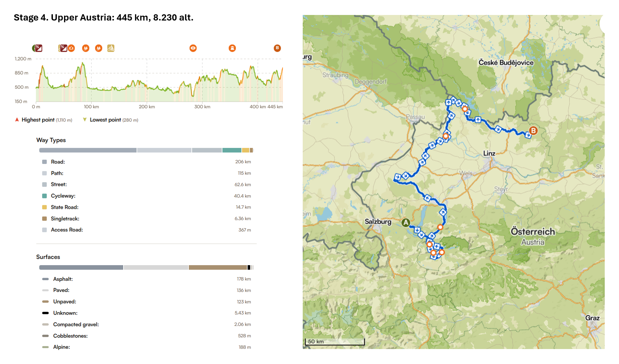Select the B endpoint icon above the elevation chart

pyautogui.click(x=277, y=48)
